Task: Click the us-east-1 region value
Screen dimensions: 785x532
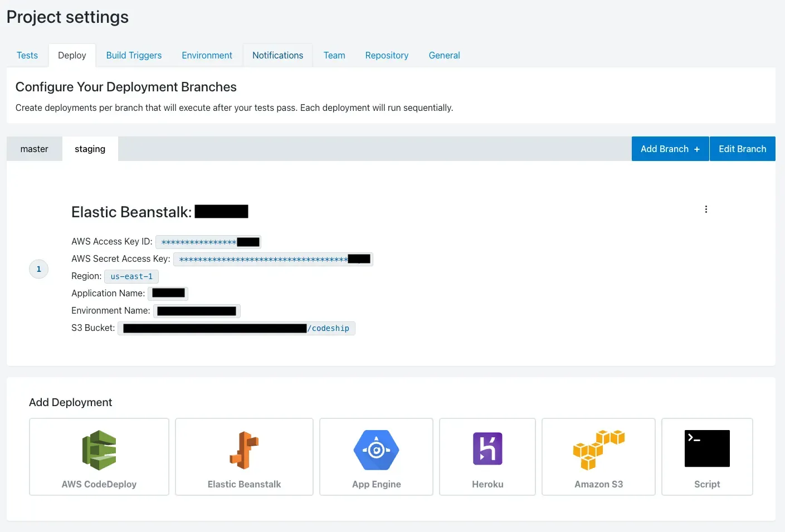Action: click(131, 277)
